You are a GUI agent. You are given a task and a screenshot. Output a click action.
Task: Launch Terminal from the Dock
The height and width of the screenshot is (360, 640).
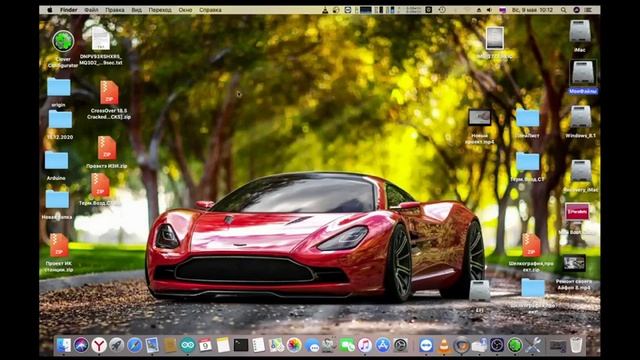(241, 346)
